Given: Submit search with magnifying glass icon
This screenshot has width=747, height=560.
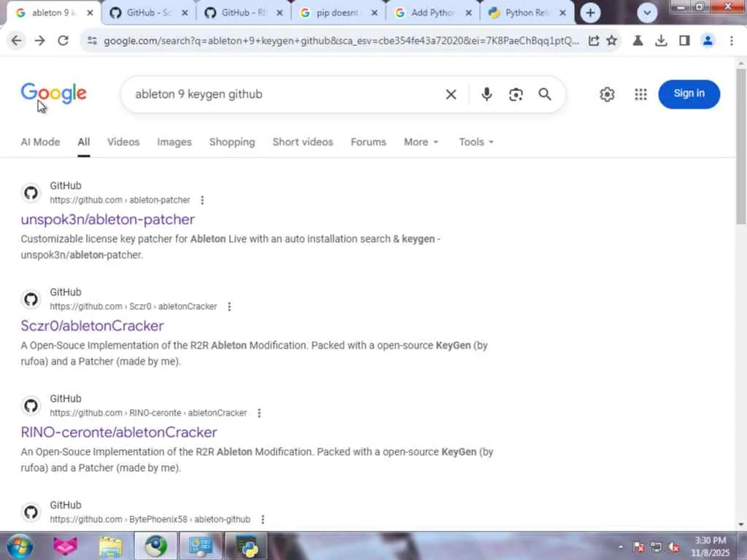Looking at the screenshot, I should [x=544, y=94].
